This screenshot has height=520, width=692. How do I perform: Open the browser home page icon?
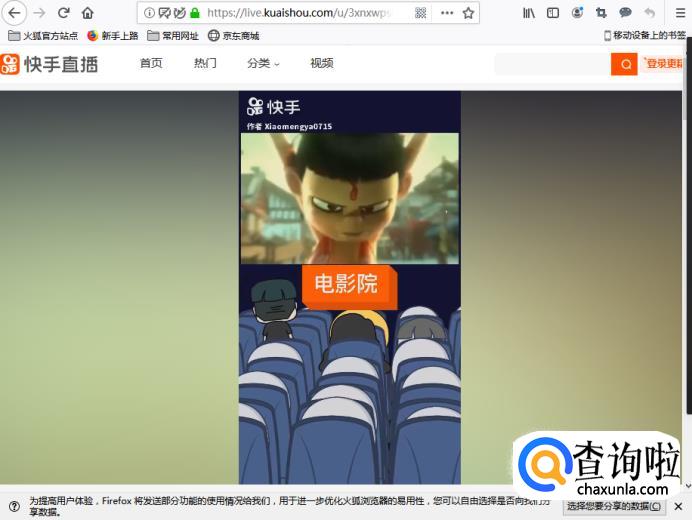pos(88,13)
